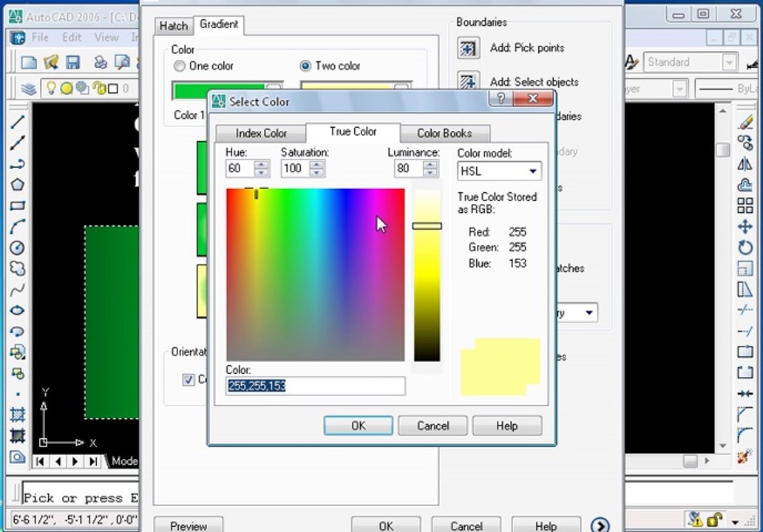The height and width of the screenshot is (532, 763).
Task: Click the Luminance value input field
Action: coord(409,168)
